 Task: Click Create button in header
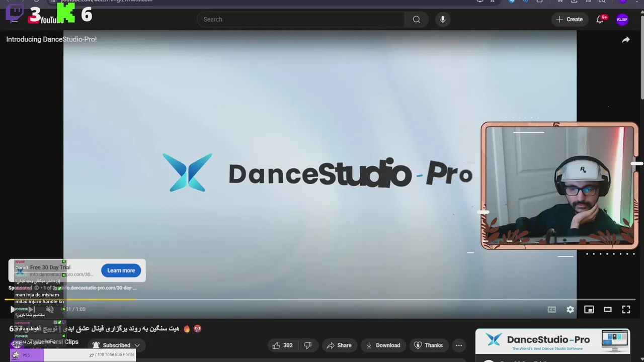(570, 19)
